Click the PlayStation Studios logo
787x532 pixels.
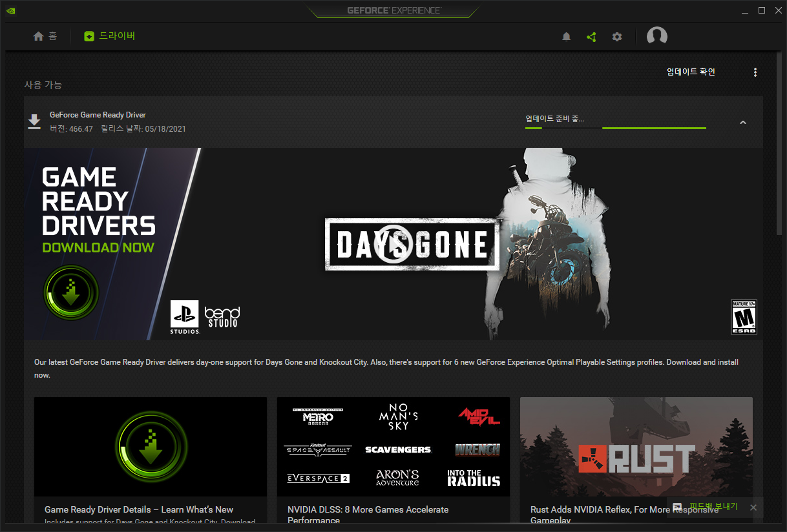pos(185,317)
